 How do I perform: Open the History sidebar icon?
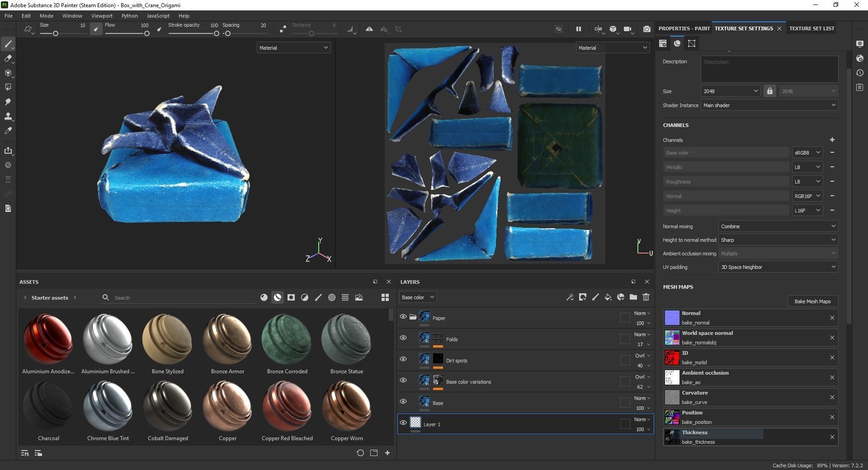click(x=859, y=73)
